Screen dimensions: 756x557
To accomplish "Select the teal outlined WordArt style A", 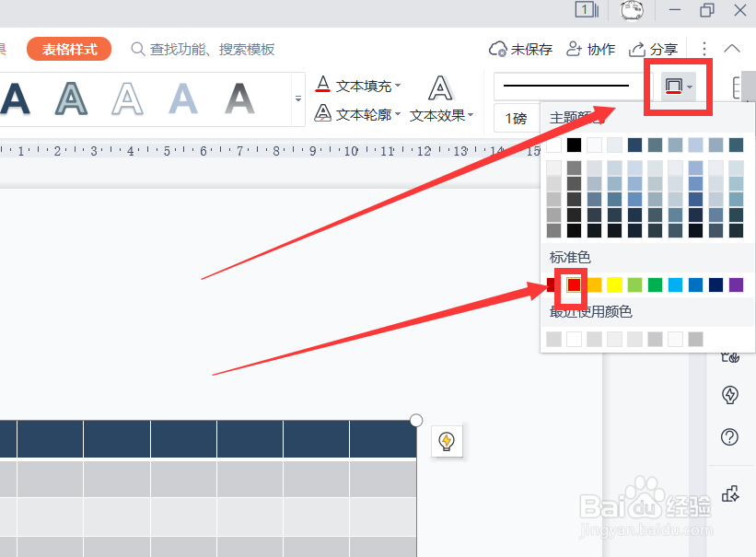I will 71,99.
